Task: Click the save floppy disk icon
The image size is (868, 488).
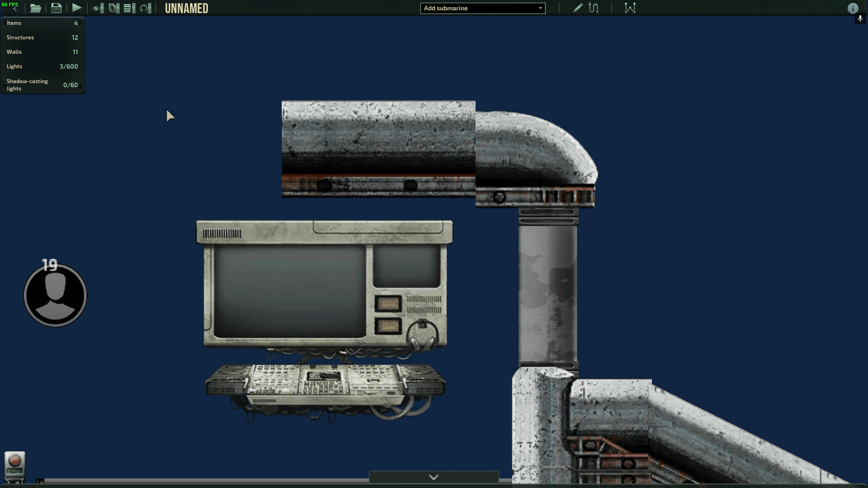Action: (56, 8)
